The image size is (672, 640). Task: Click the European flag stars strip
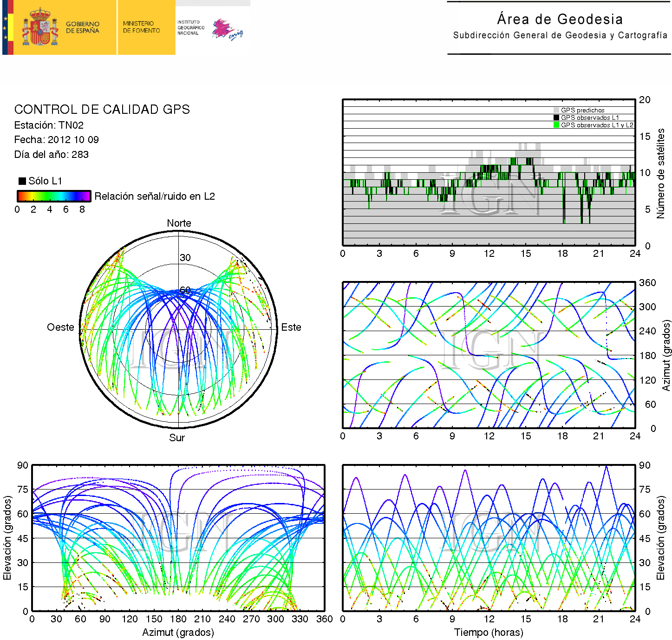pos(6,27)
